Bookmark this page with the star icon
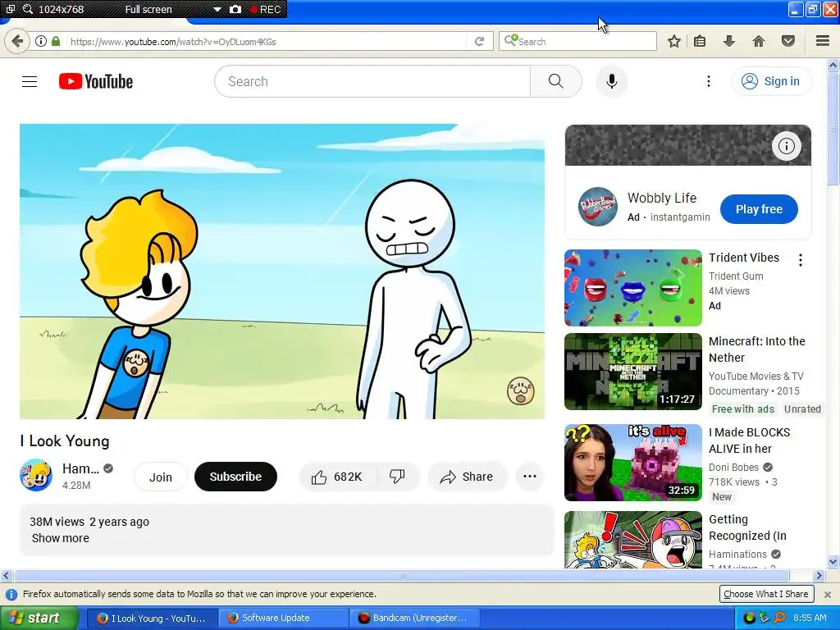840x630 pixels. [674, 41]
